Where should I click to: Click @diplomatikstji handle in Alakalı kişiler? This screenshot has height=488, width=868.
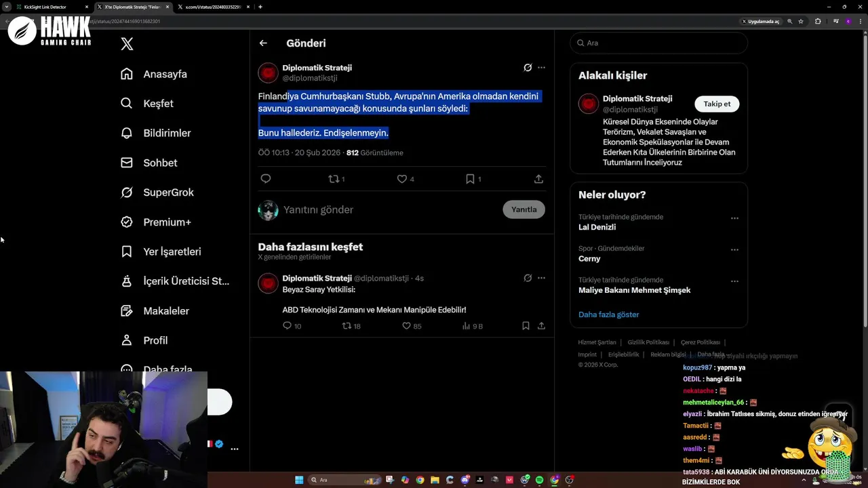pyautogui.click(x=630, y=109)
